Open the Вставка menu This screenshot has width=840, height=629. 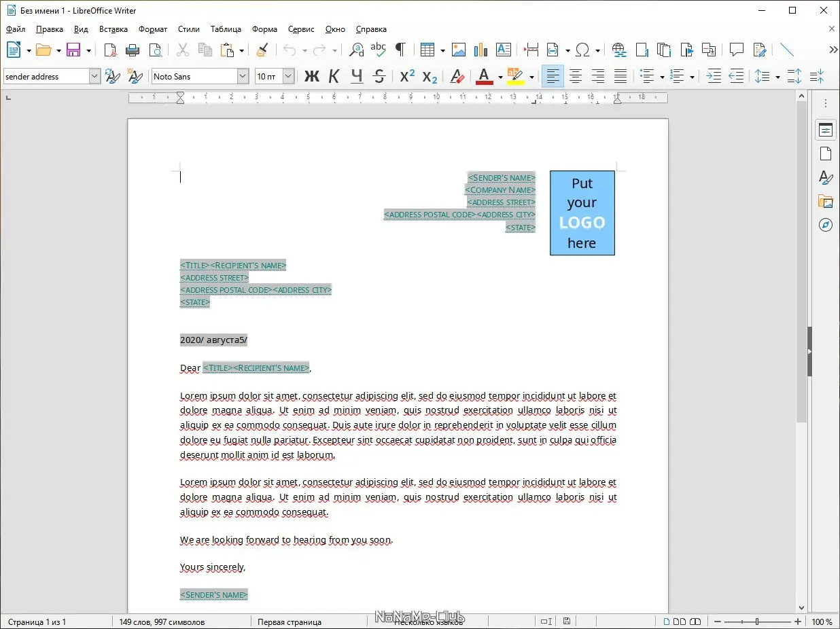coord(113,29)
